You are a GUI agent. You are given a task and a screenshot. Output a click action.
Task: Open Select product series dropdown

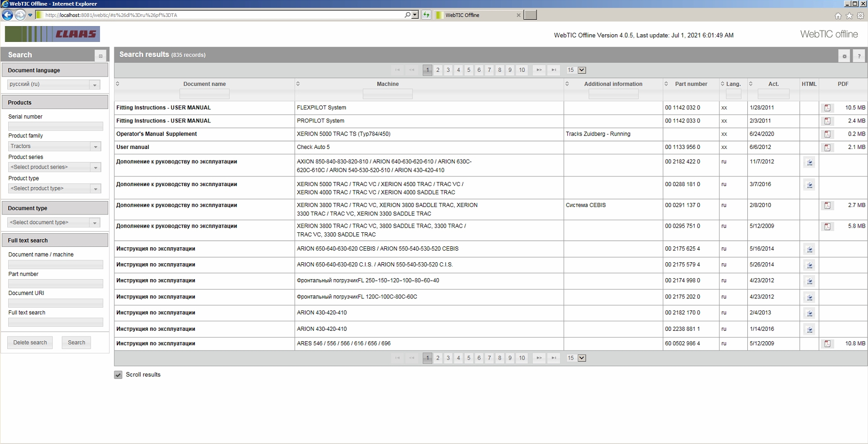pyautogui.click(x=55, y=167)
